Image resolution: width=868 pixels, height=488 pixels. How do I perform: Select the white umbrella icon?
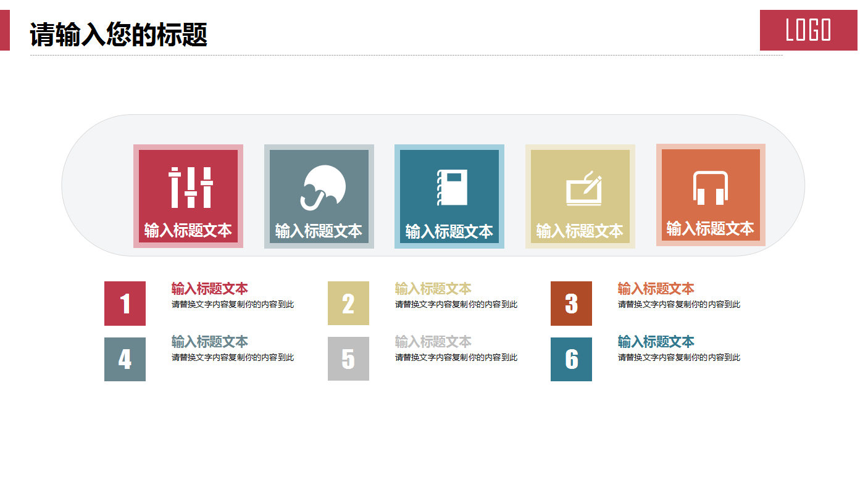pyautogui.click(x=319, y=188)
